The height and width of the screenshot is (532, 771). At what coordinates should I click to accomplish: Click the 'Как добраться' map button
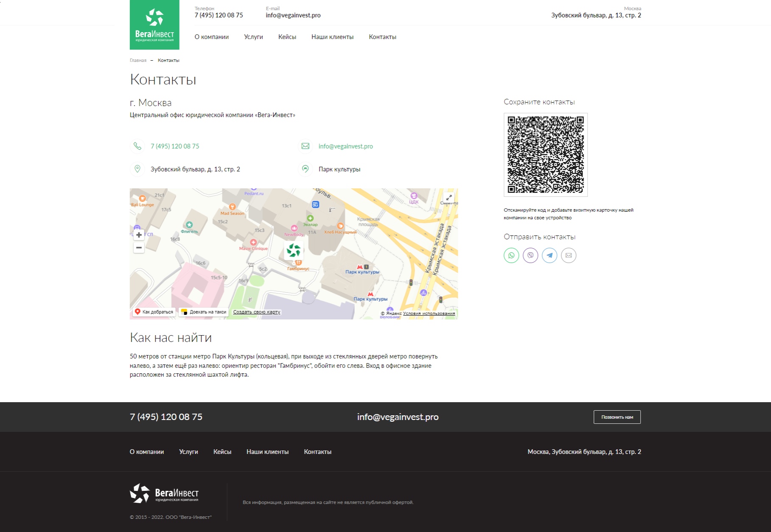[154, 312]
